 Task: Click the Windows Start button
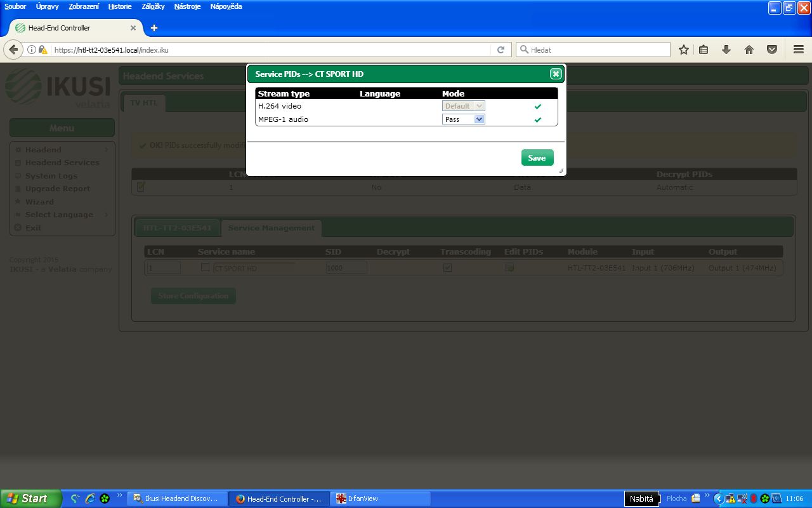pyautogui.click(x=30, y=498)
